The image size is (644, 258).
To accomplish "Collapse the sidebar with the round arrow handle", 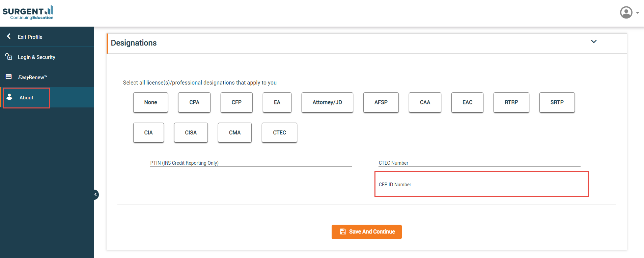I will [x=95, y=194].
